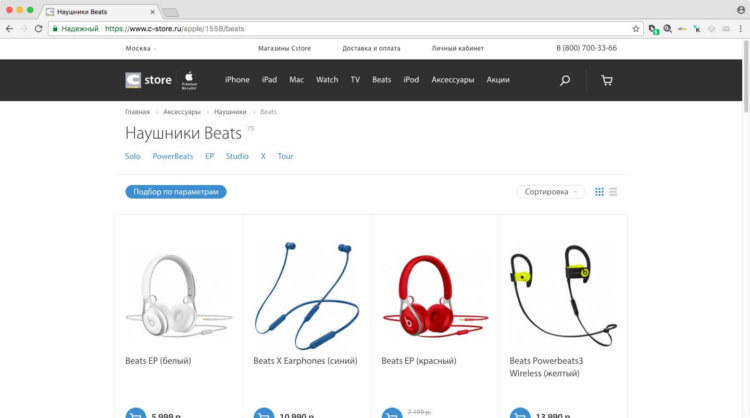Open Chrome menu three-dot icon
The height and width of the screenshot is (418, 750).
(740, 29)
